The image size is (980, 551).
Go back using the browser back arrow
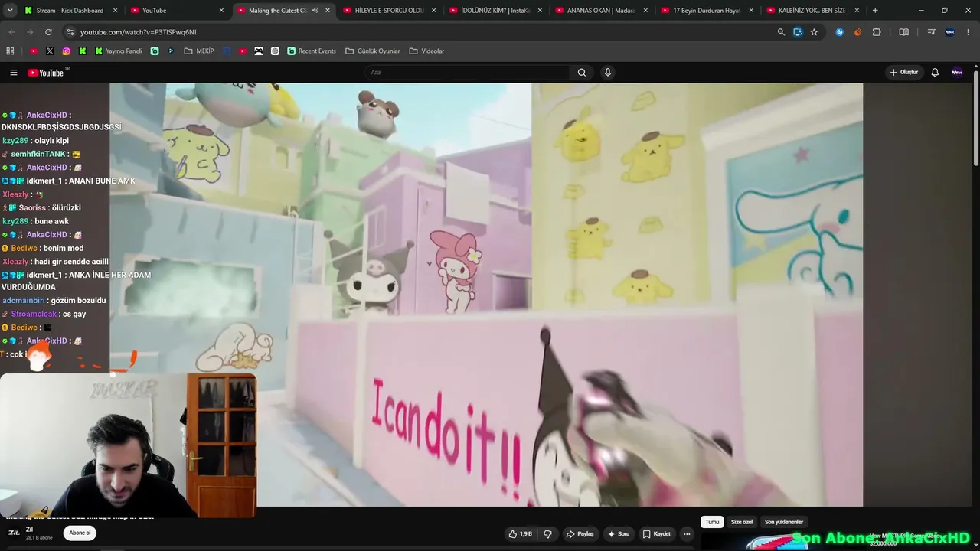point(11,32)
